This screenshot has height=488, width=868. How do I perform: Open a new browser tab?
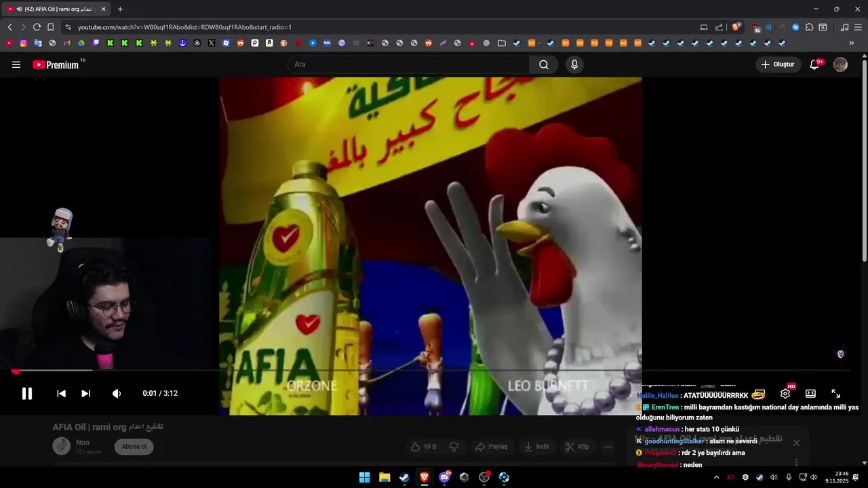click(x=120, y=9)
